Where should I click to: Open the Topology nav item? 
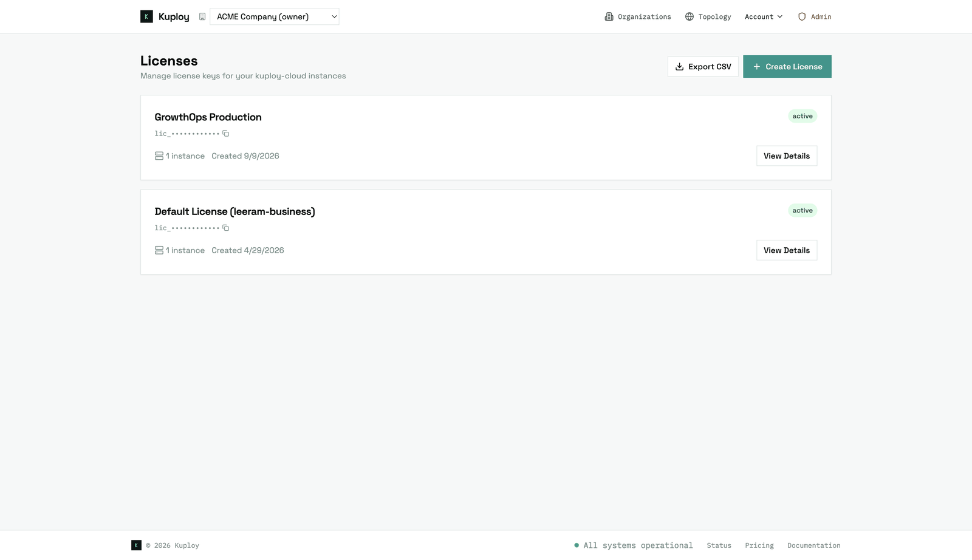point(708,16)
